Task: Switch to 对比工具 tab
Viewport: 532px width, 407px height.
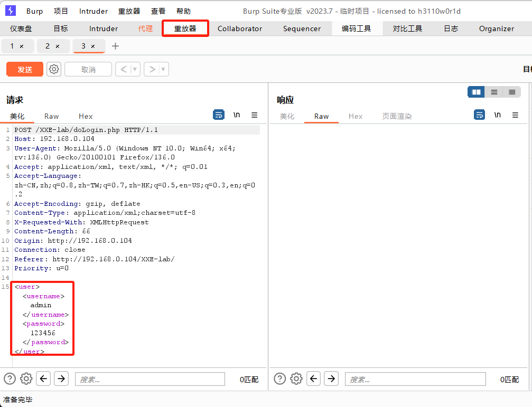Action: click(407, 29)
